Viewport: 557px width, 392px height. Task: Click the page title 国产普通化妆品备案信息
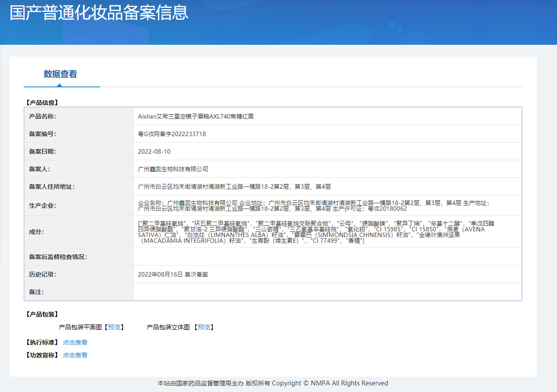pos(99,12)
